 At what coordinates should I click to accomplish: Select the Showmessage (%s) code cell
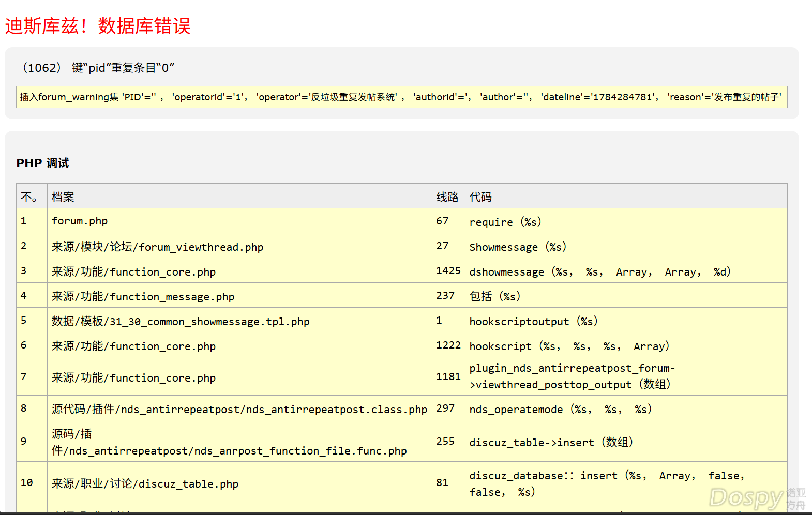pyautogui.click(x=626, y=246)
